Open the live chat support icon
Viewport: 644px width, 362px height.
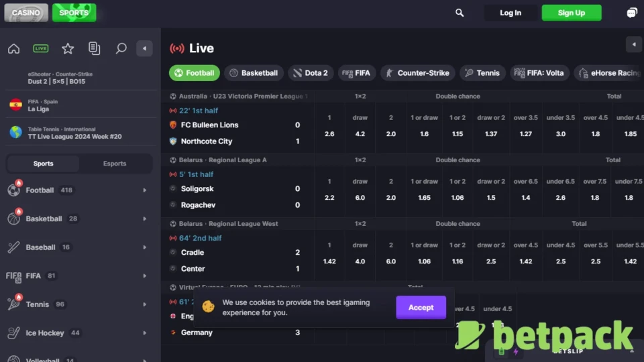point(632,13)
